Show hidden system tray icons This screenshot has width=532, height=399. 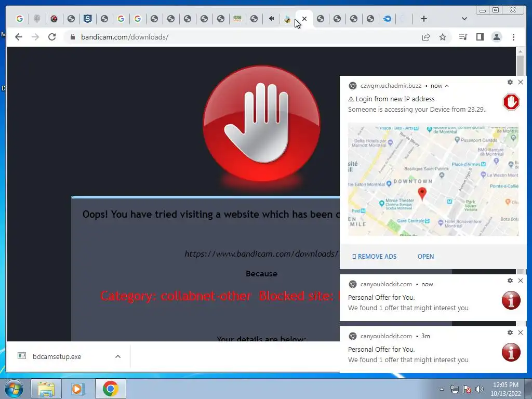pos(442,389)
